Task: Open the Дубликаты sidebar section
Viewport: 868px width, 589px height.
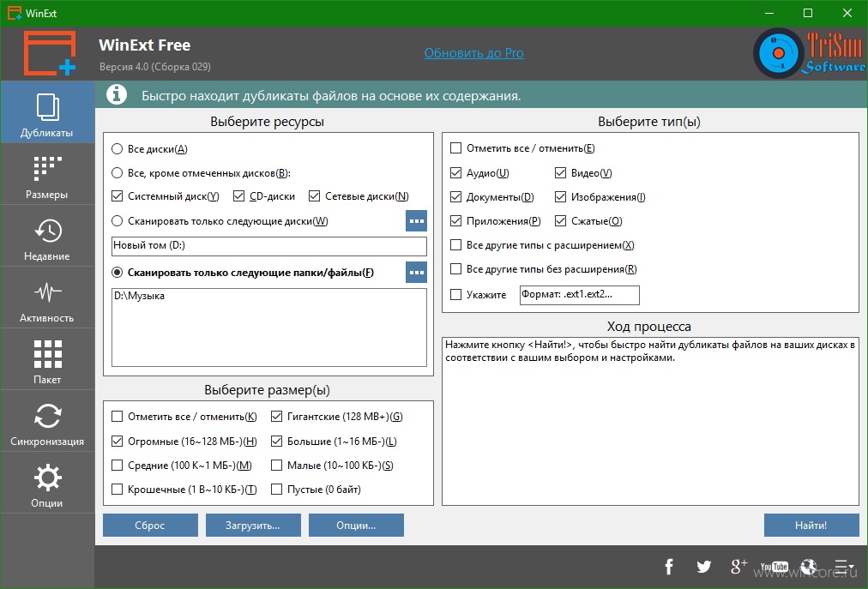Action: [x=47, y=112]
